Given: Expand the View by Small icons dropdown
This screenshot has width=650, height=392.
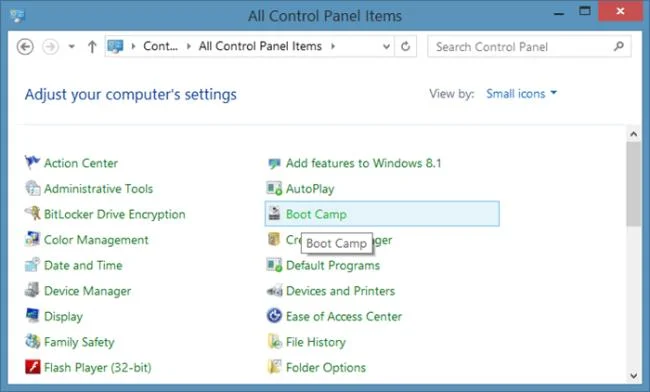Looking at the screenshot, I should pos(521,94).
